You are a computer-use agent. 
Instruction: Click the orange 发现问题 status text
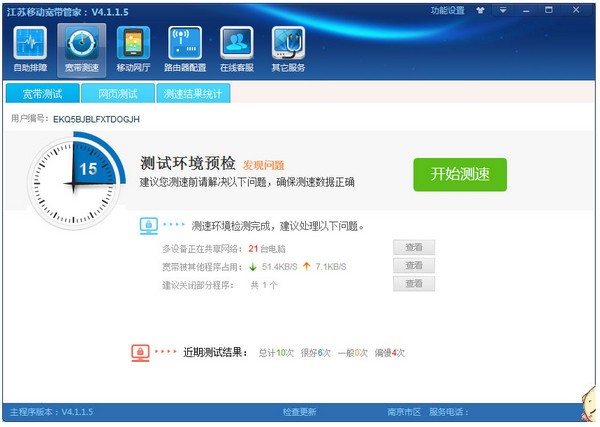click(x=264, y=165)
